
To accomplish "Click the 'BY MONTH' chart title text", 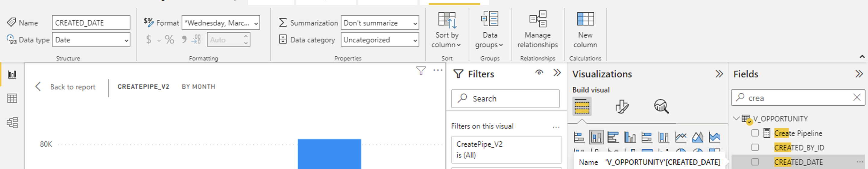I will [x=198, y=87].
